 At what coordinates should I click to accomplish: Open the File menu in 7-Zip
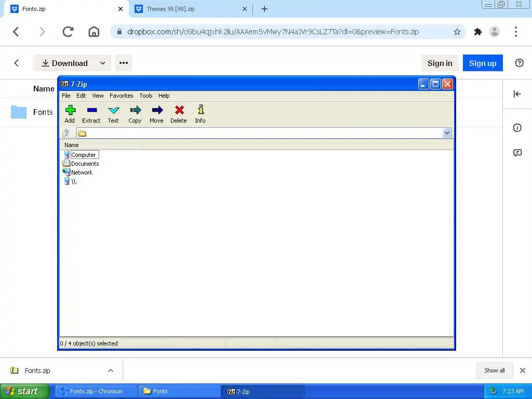click(66, 96)
